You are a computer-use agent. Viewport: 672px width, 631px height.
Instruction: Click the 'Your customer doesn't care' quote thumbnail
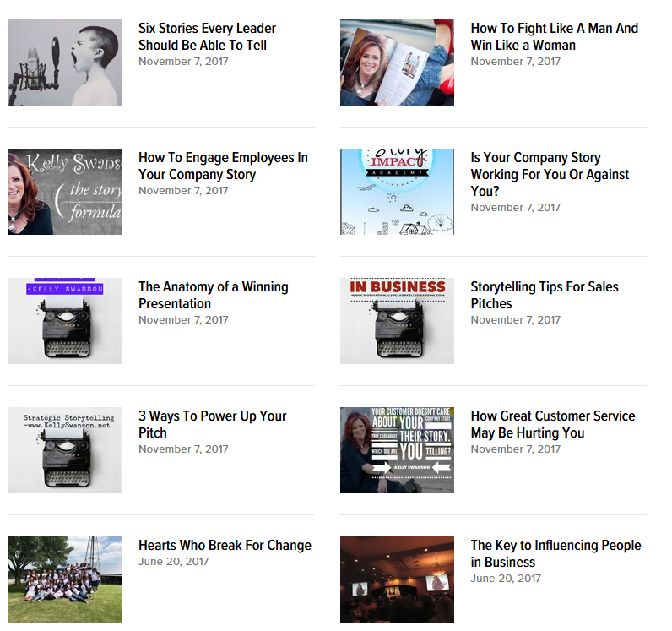397,450
